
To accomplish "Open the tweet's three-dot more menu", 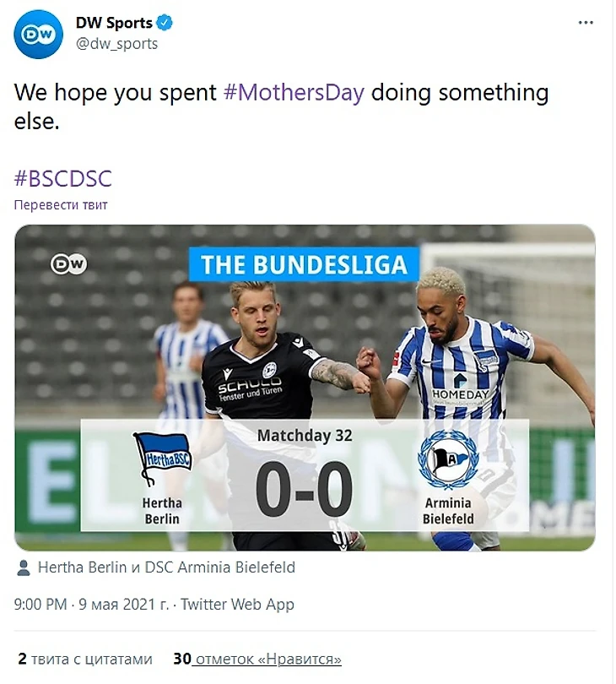I will click(x=586, y=23).
